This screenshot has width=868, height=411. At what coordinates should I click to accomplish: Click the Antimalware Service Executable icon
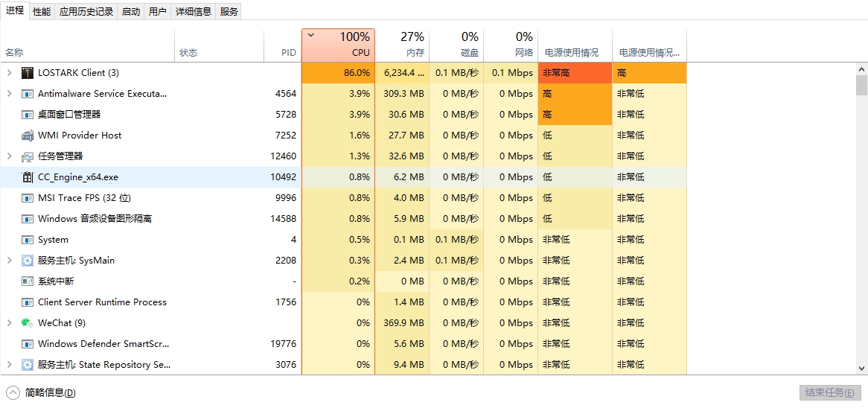click(28, 94)
